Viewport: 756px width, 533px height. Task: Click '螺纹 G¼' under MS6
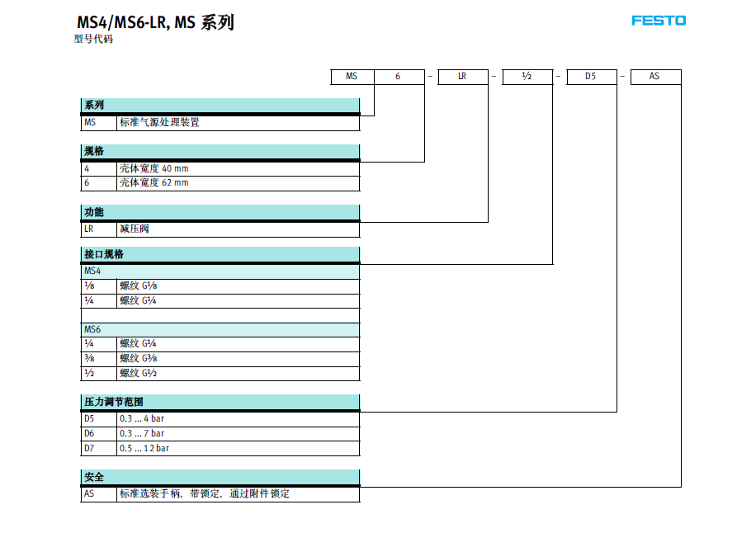(239, 344)
